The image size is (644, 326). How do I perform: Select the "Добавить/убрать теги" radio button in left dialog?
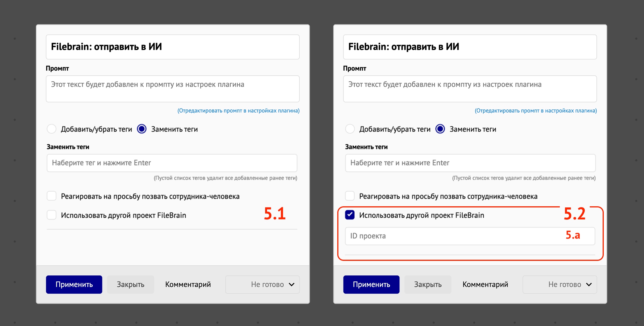52,129
